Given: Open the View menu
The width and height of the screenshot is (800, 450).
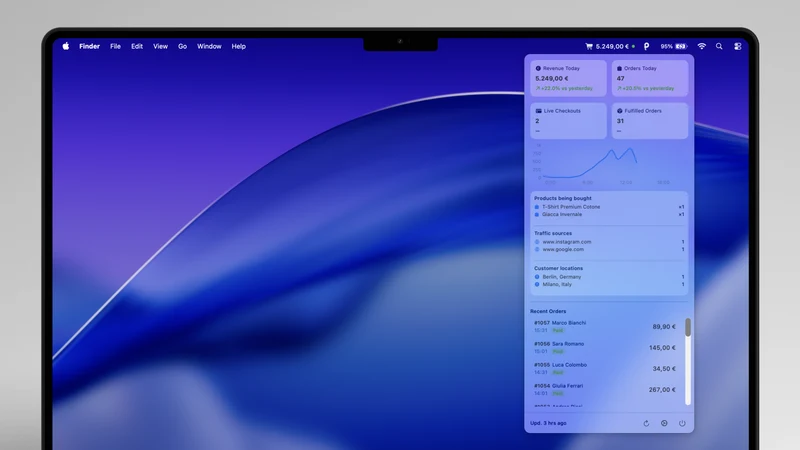Looking at the screenshot, I should [160, 46].
